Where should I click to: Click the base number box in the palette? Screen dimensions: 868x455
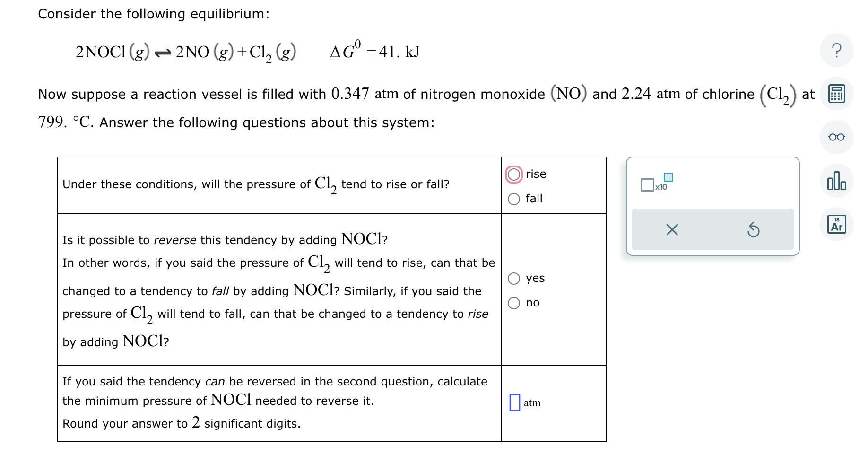647,185
